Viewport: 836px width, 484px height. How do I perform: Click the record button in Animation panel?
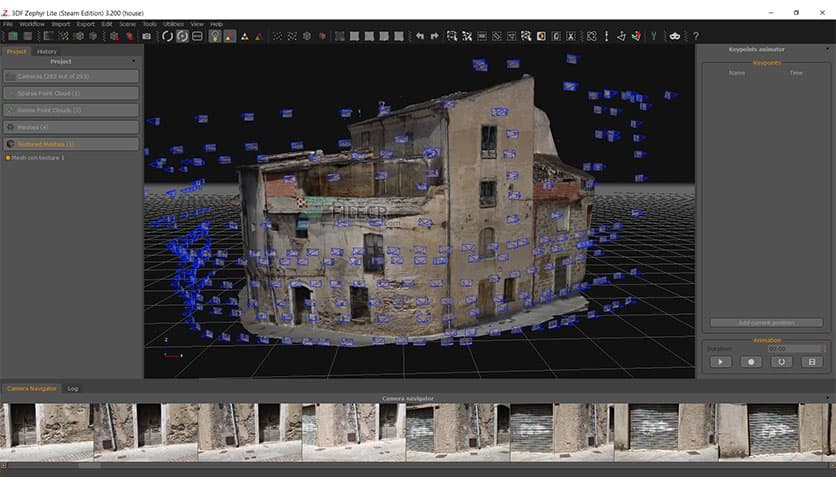click(x=750, y=362)
